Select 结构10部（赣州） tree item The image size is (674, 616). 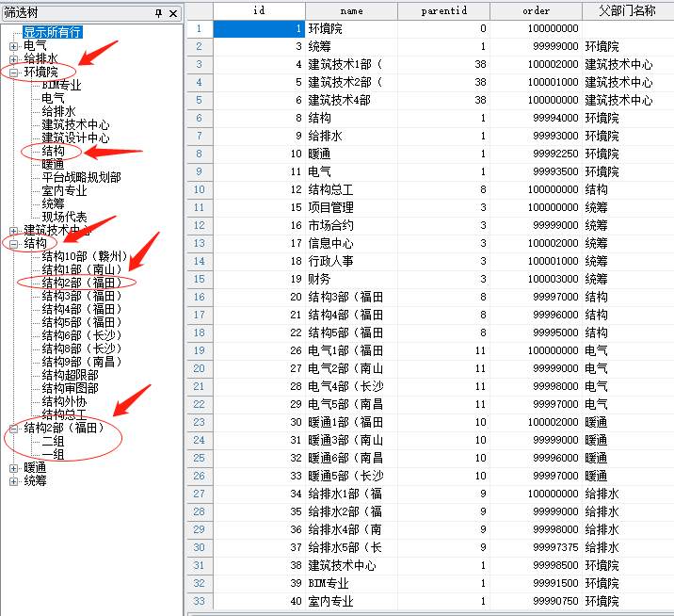tap(85, 257)
